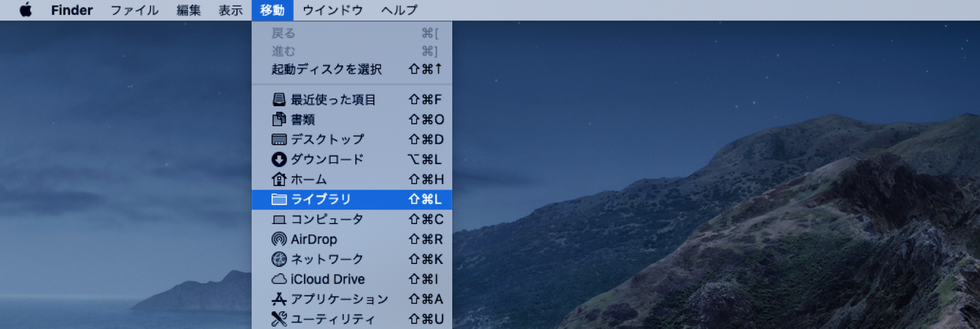Click the Home (ホーム) house icon
980x329 pixels.
coord(279,179)
